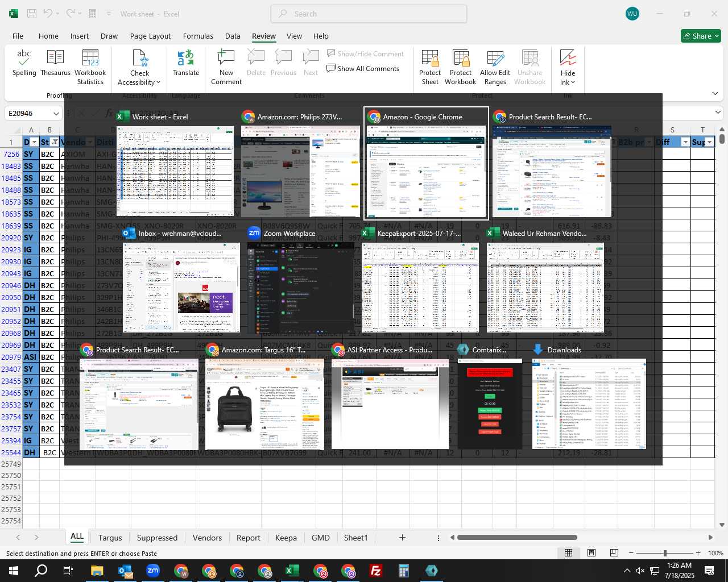Switch to Page Layout view in status bar
Screen dimensions: 728x582
click(x=591, y=553)
